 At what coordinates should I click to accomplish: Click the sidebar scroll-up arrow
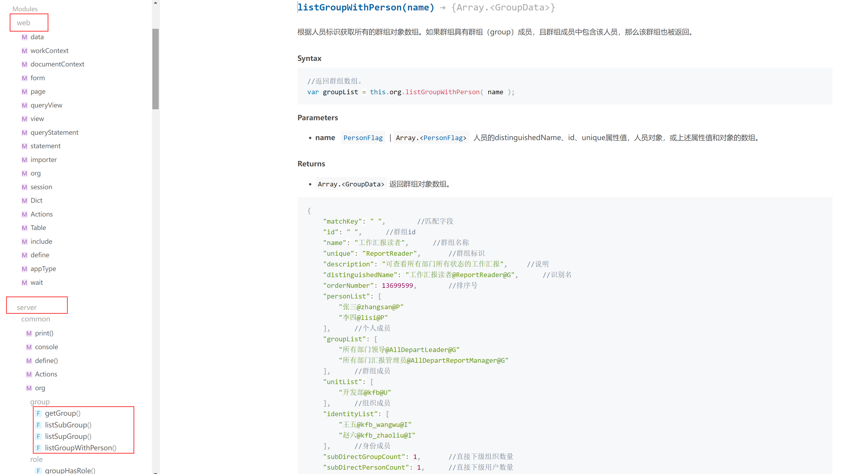coord(155,3)
